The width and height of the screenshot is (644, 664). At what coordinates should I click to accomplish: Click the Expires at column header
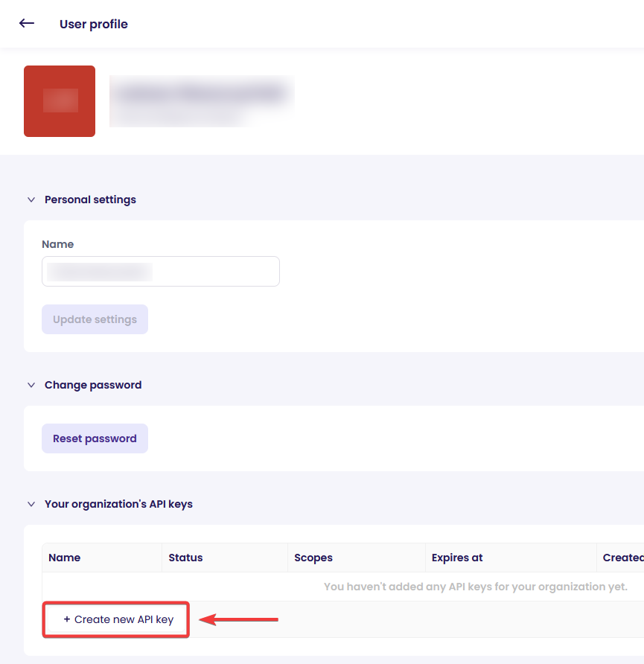click(457, 558)
